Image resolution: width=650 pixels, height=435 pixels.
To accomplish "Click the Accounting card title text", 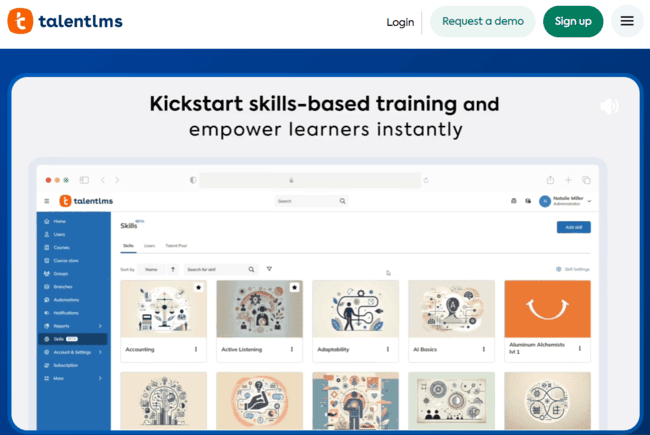I will point(140,350).
